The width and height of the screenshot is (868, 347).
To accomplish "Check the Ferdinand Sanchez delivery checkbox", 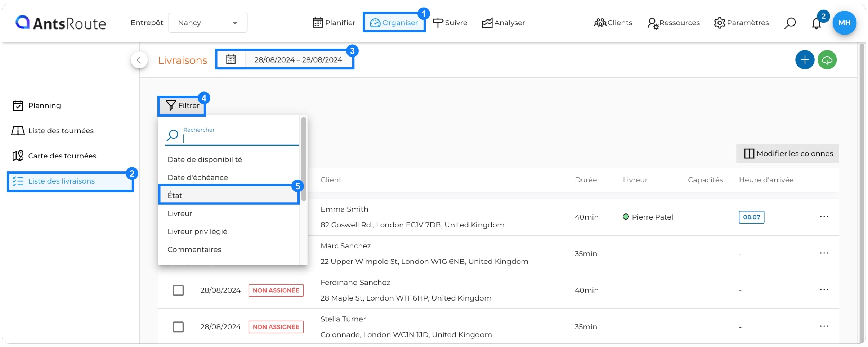I will (x=178, y=290).
